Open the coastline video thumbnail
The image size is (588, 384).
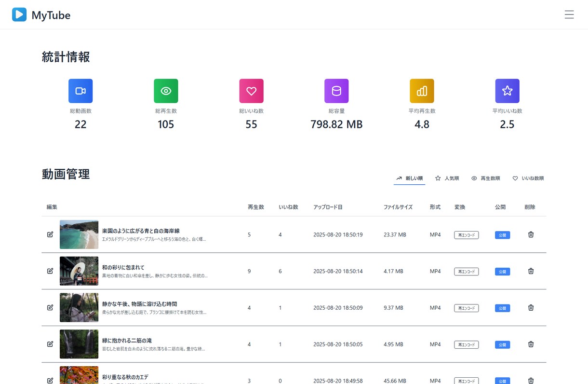pos(79,234)
